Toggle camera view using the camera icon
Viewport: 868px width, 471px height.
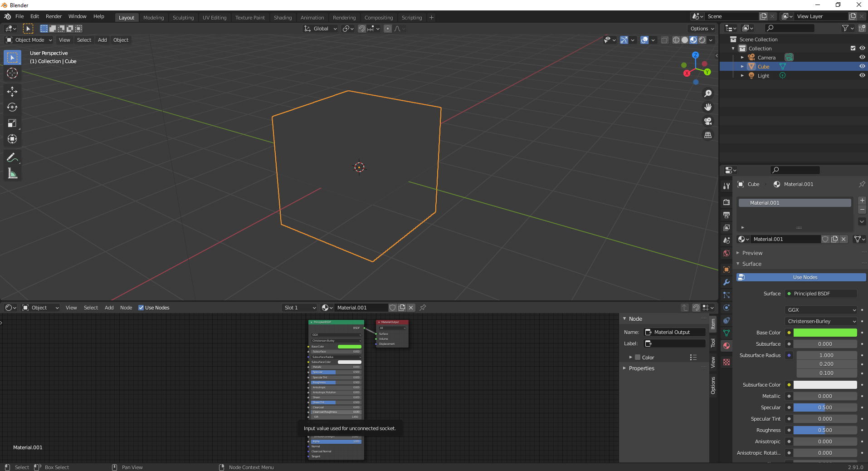click(707, 121)
